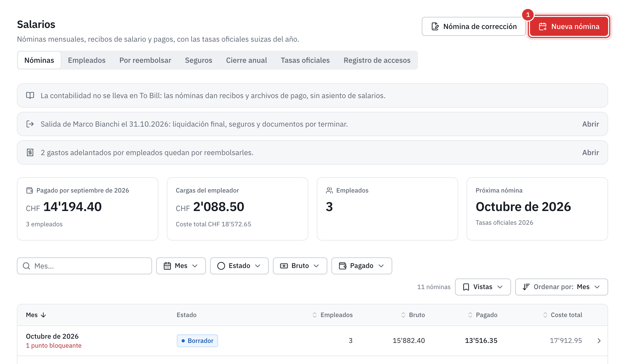Viewport: 625px width, 364px height.
Task: Focus the Mes search field
Action: pyautogui.click(x=84, y=266)
